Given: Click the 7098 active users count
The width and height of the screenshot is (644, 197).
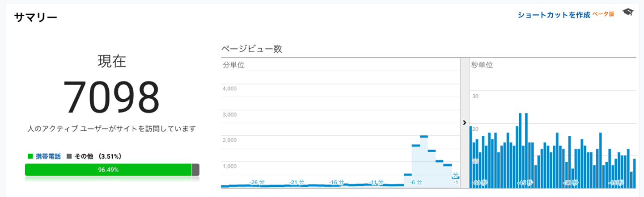Looking at the screenshot, I should click(111, 98).
